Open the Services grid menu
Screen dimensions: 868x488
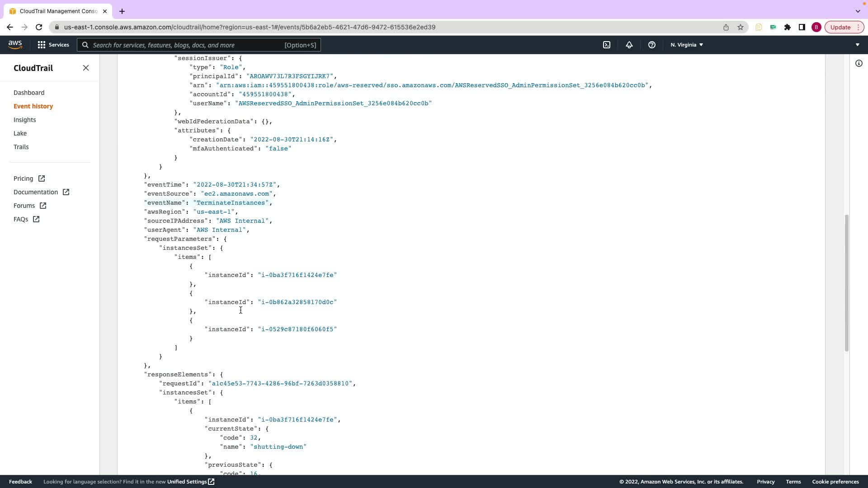click(53, 45)
